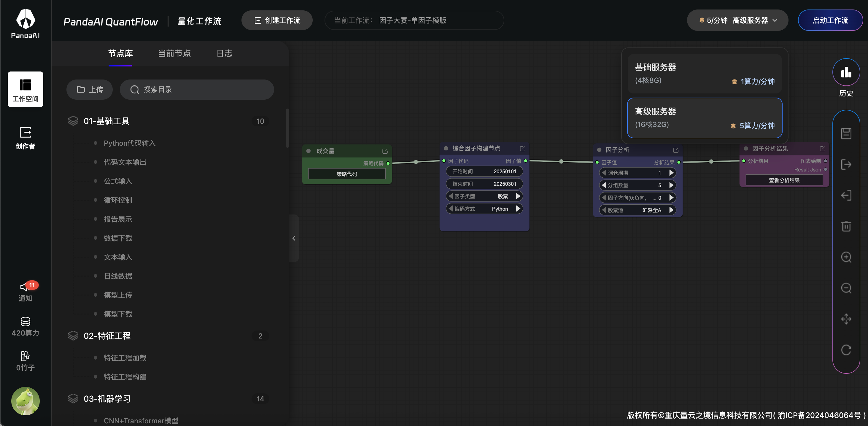
Task: Click the layers icon beside 01-基础工具
Action: tap(73, 121)
